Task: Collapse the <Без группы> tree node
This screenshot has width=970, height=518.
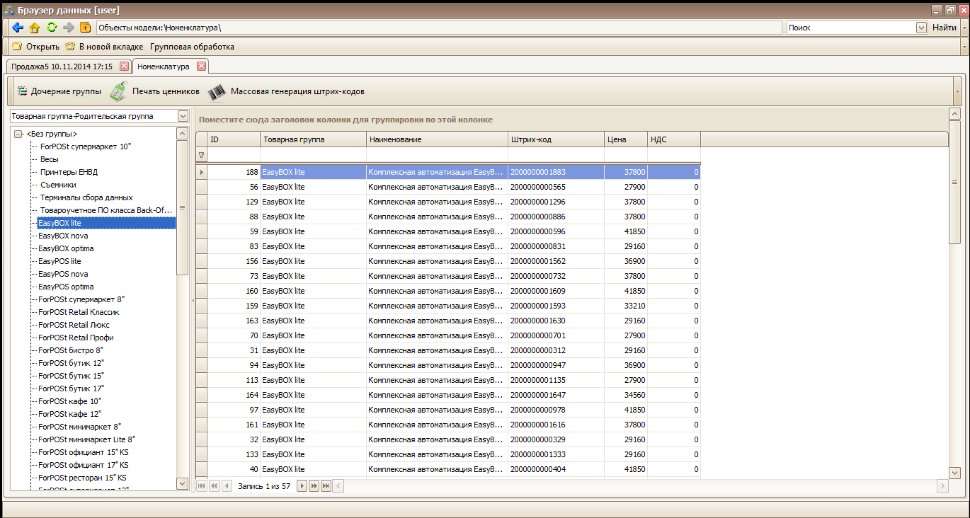Action: (18, 134)
